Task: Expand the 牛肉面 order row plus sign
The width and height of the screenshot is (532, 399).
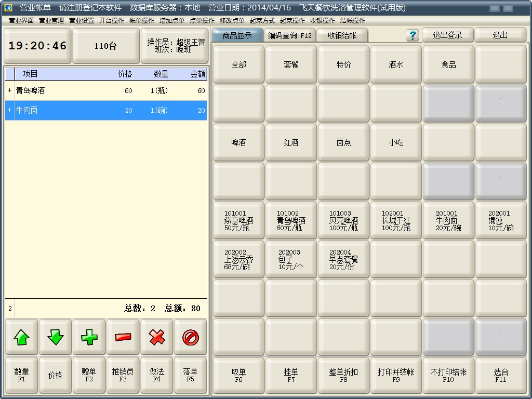Action: click(9, 110)
